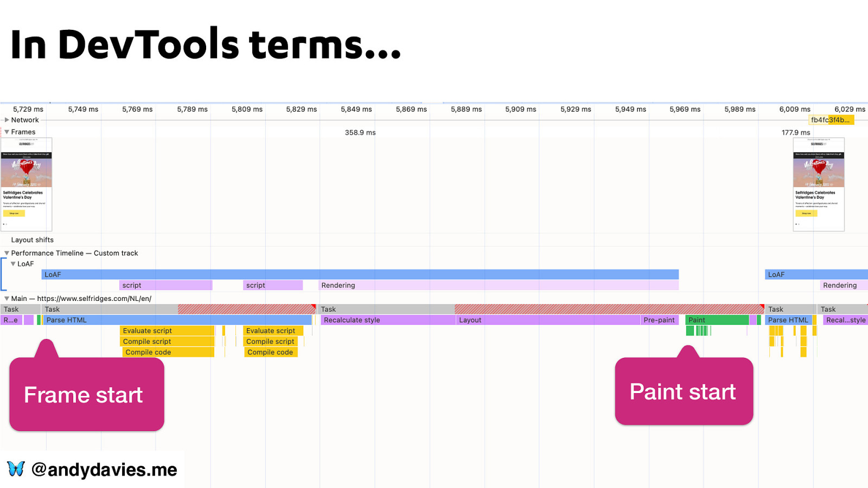Select the Pre-paint event

(x=660, y=320)
